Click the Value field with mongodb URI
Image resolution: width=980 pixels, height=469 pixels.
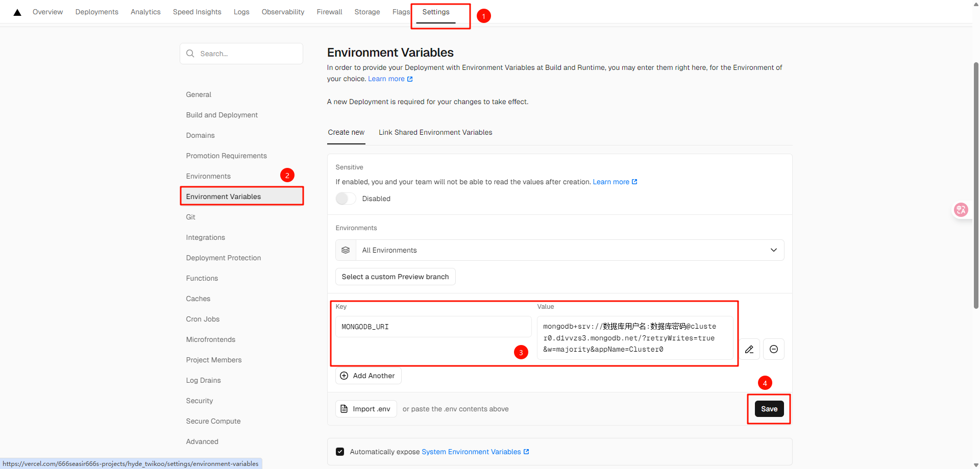635,338
